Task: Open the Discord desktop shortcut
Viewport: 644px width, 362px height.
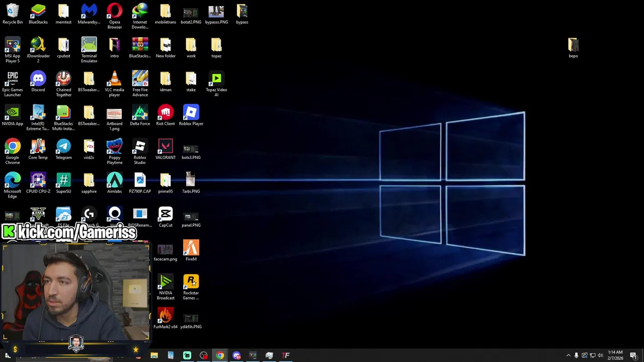Action: coord(38,81)
